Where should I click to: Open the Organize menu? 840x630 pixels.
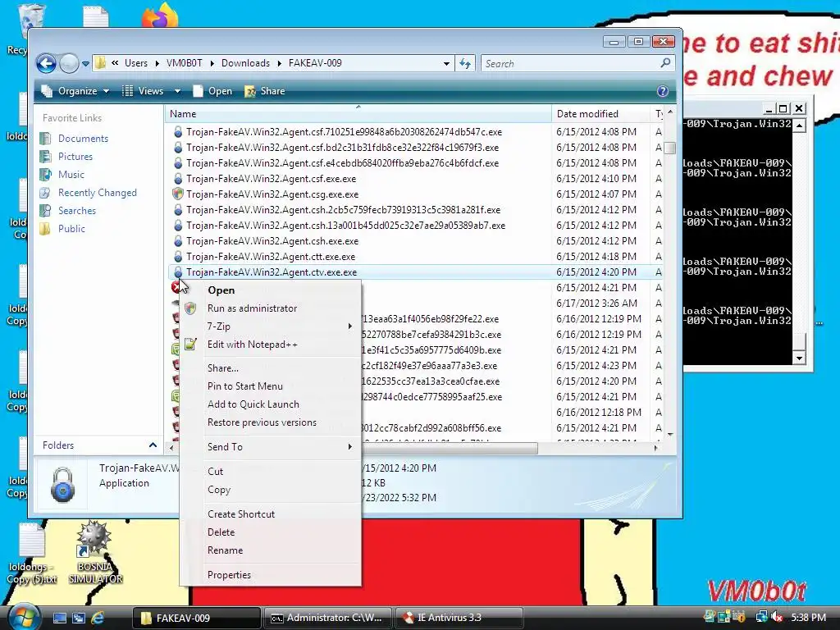tap(75, 91)
